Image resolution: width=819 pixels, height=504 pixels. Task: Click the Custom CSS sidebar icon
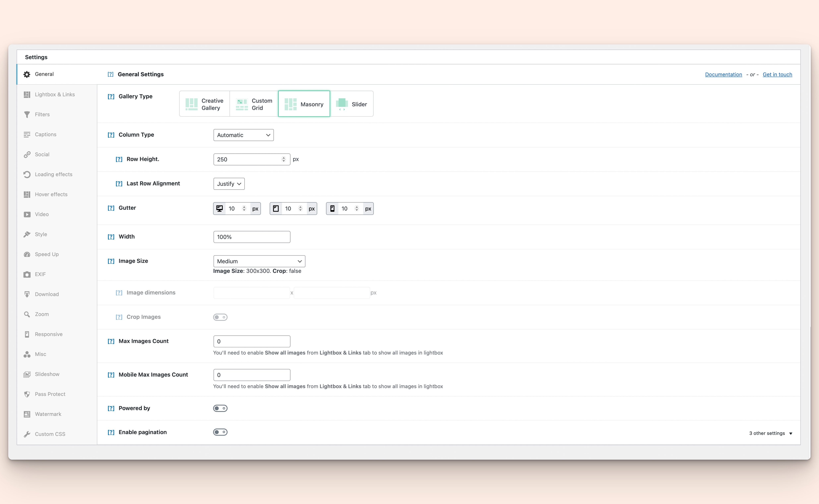click(x=27, y=434)
